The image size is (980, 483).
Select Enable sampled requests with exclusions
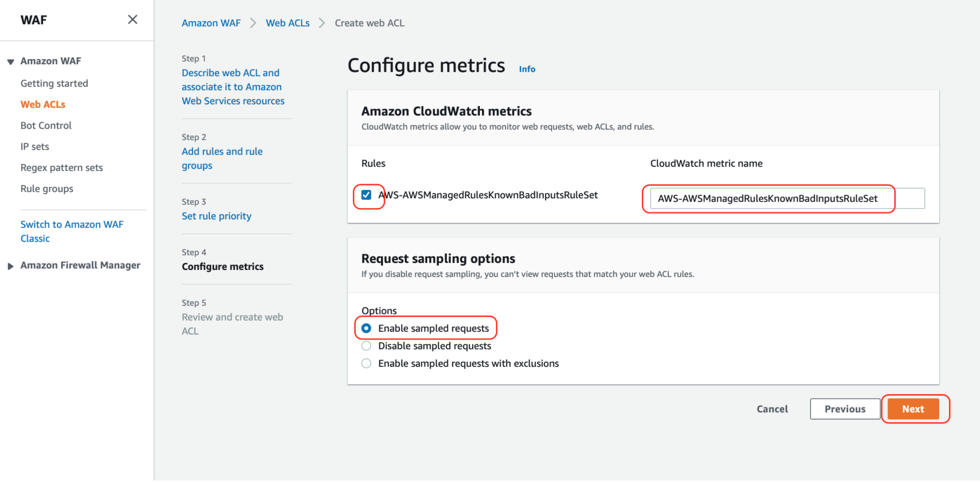click(366, 363)
